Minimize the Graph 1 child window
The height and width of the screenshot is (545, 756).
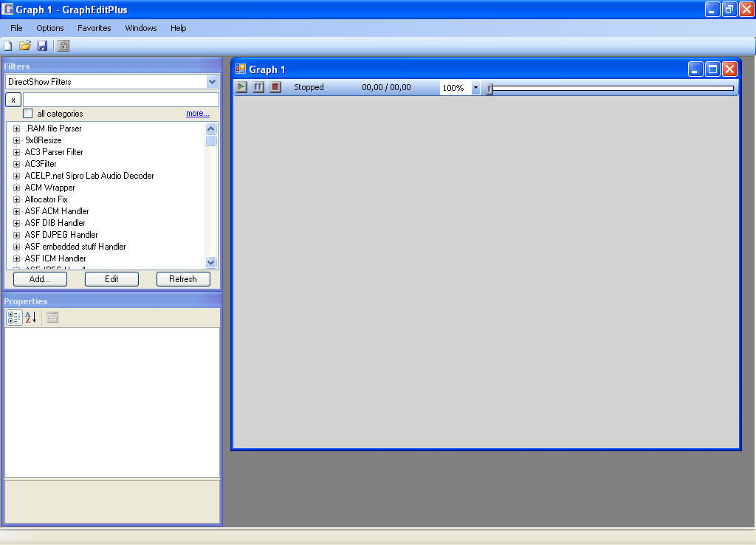coord(695,69)
